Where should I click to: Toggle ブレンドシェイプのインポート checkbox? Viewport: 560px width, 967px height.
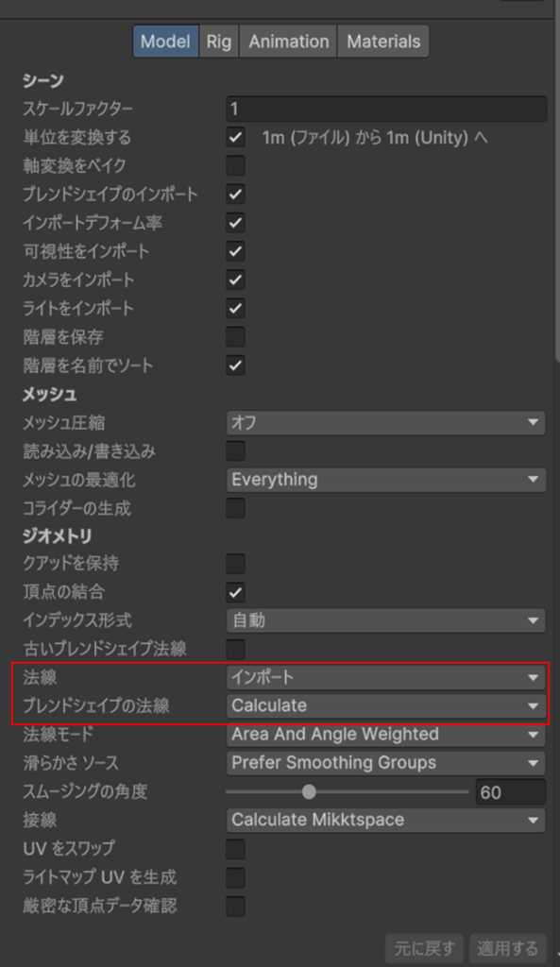235,194
